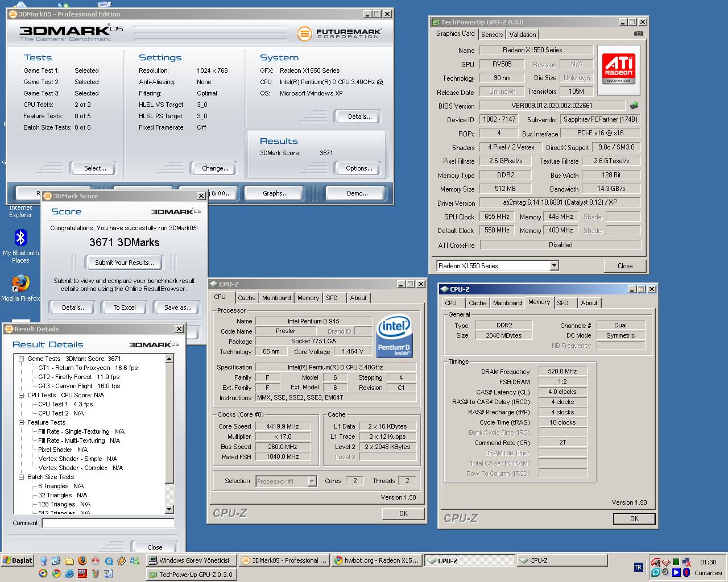The height and width of the screenshot is (582, 728).
Task: Click Save as... button in 3DMark Score
Action: click(x=177, y=307)
